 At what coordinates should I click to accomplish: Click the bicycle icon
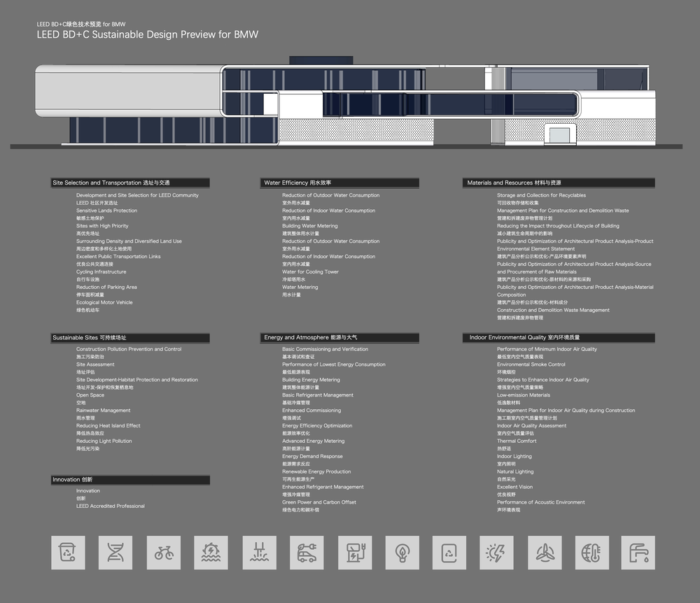(164, 553)
